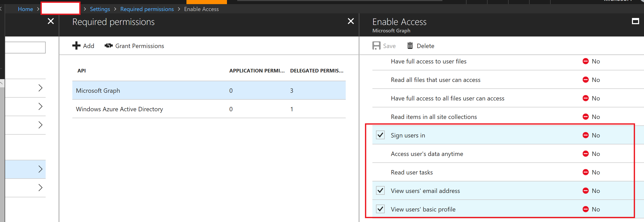Click delegated count 3 for Microsoft Graph

[x=292, y=90]
